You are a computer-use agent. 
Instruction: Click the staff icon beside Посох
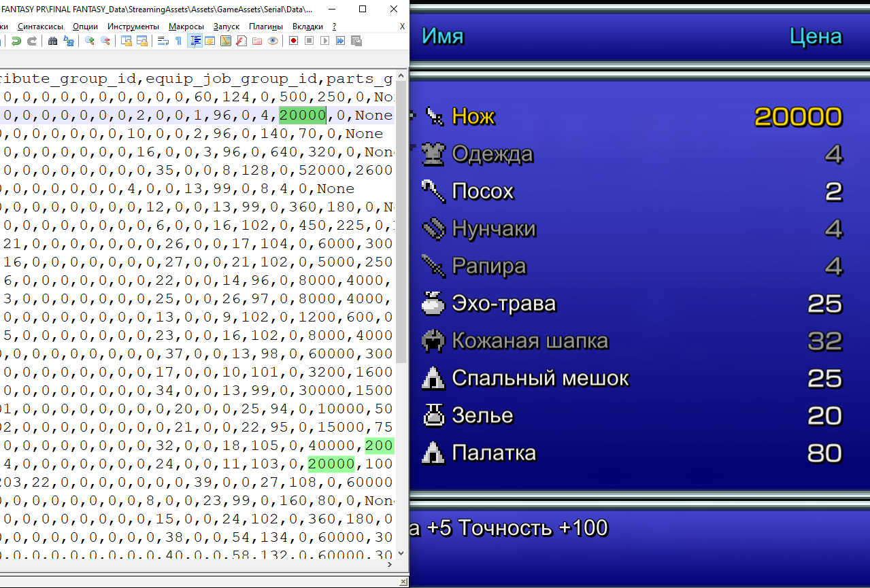click(x=434, y=191)
